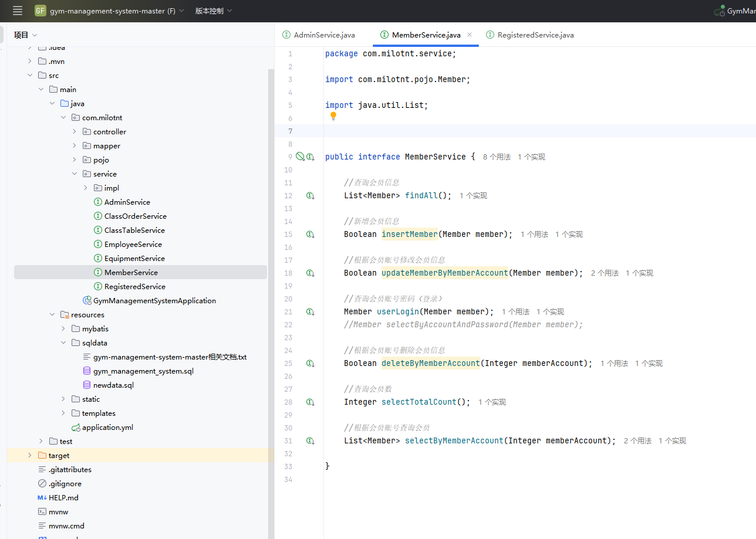Click gutter icon beside selectByMemberAccount

(x=310, y=440)
